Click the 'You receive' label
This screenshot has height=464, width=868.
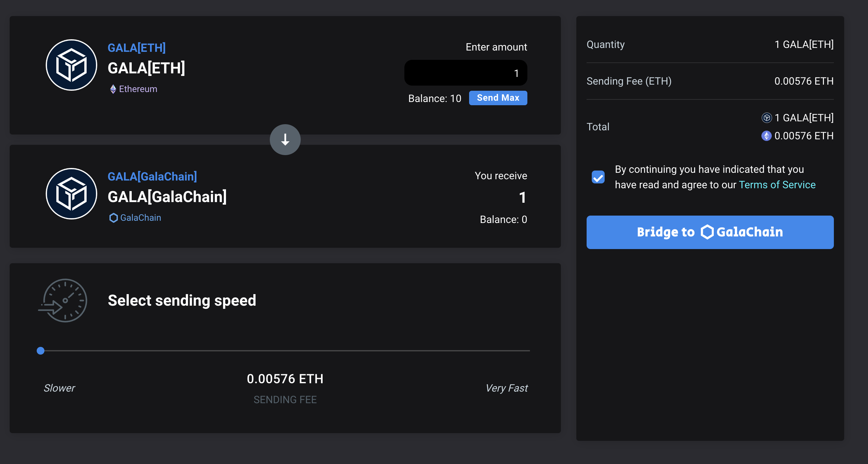point(501,176)
